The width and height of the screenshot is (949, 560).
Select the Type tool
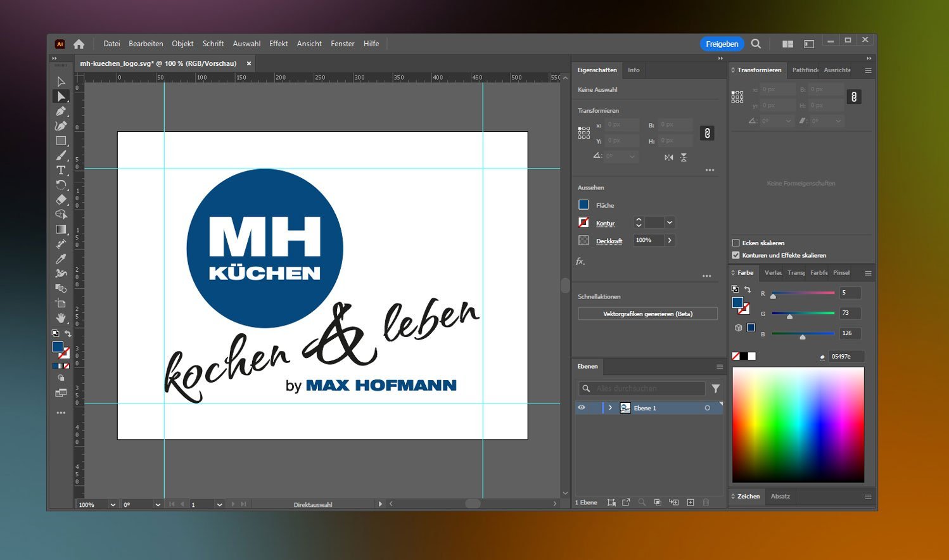click(61, 170)
